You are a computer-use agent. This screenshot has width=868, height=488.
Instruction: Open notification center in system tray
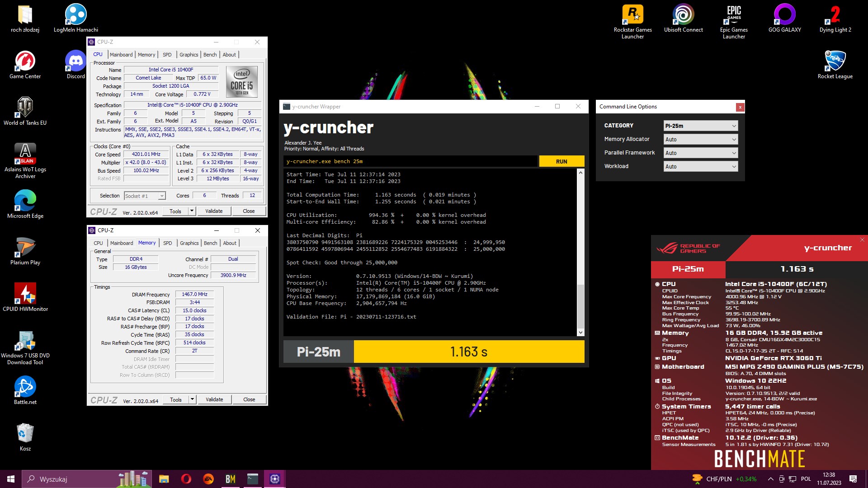tap(853, 479)
